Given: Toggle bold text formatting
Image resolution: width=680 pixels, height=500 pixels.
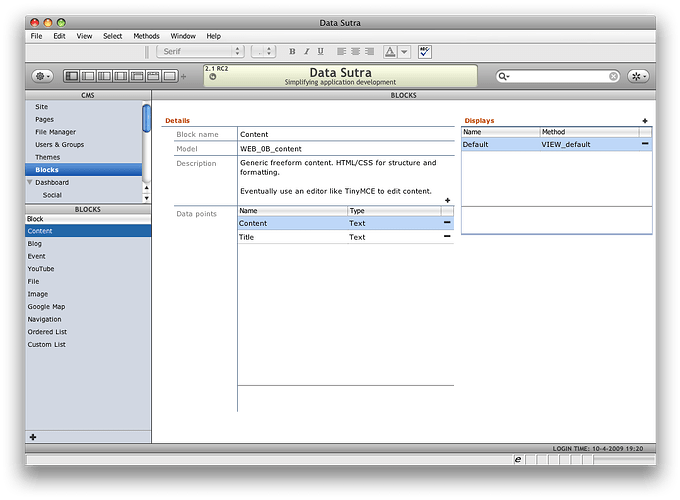Looking at the screenshot, I should 292,52.
